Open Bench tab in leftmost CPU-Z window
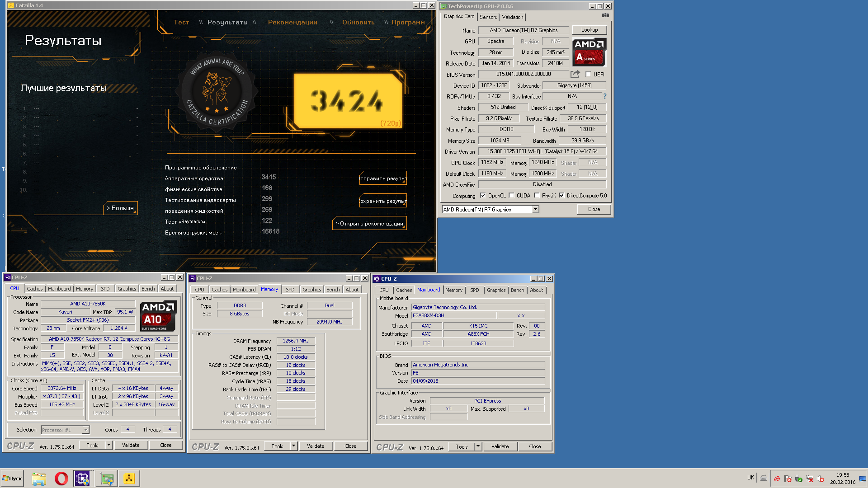The image size is (868, 488). click(148, 289)
